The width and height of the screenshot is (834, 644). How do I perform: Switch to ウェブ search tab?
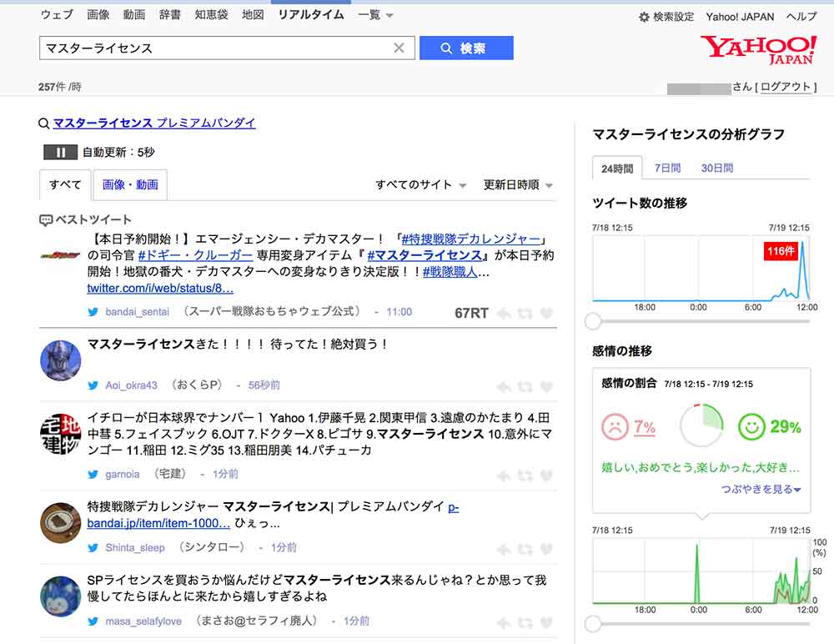[x=57, y=15]
